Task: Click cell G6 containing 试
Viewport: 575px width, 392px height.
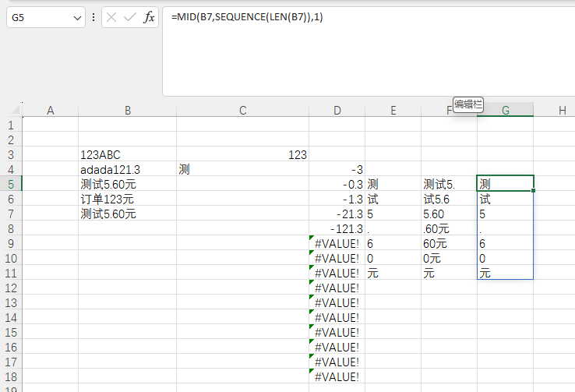Action: pos(506,199)
